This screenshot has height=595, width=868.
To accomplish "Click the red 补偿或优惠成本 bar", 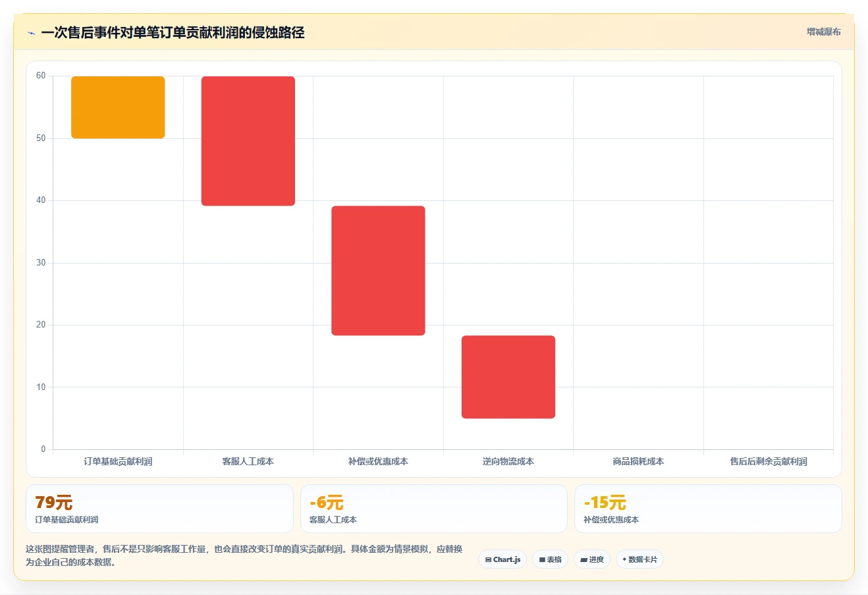I will click(378, 271).
